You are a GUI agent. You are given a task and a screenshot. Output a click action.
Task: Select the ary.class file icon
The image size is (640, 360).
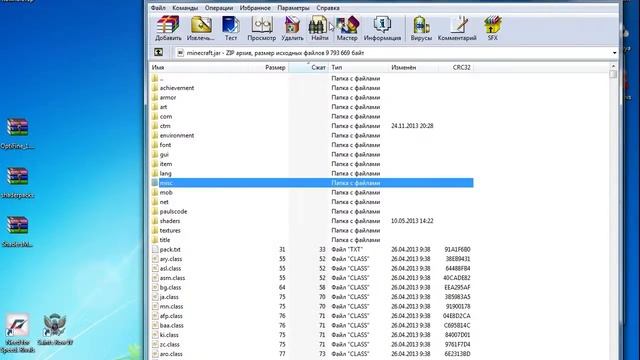tap(155, 259)
